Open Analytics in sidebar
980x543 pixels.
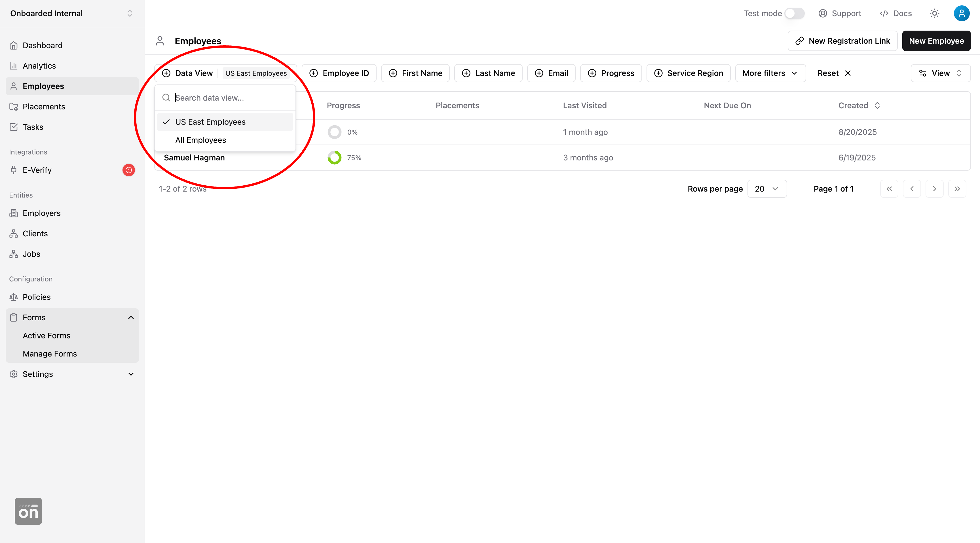pos(39,66)
